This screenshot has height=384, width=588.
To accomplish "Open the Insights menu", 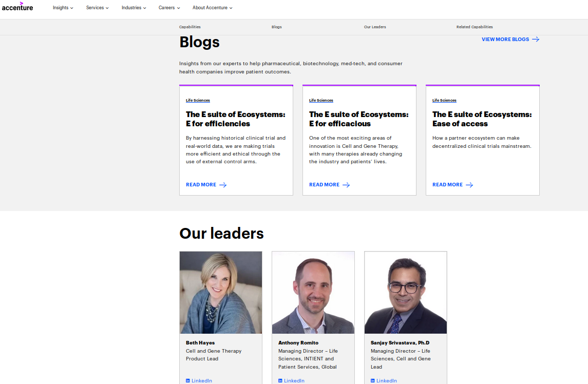I will pos(63,8).
